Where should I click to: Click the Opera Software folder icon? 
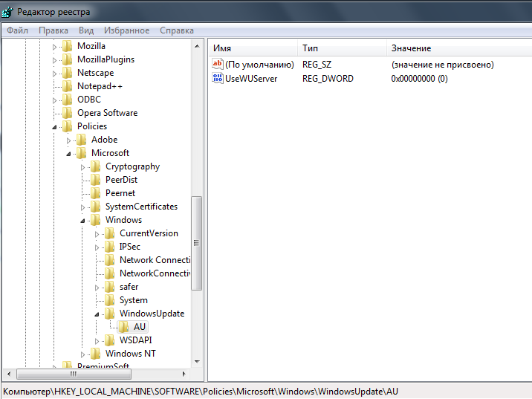pos(68,113)
